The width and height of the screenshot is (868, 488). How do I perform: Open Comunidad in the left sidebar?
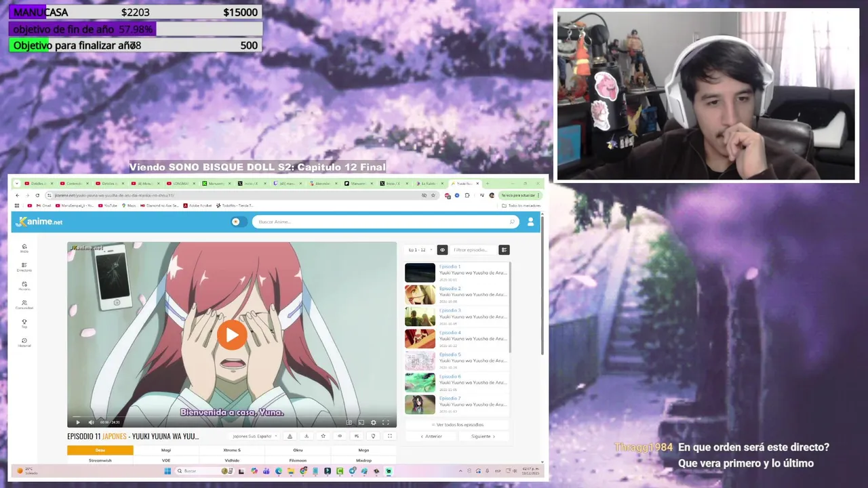[x=24, y=305]
